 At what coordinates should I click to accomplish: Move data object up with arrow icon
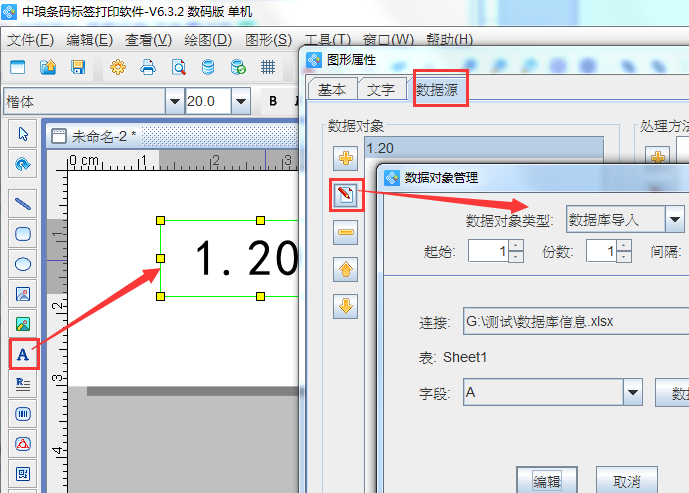pyautogui.click(x=346, y=269)
